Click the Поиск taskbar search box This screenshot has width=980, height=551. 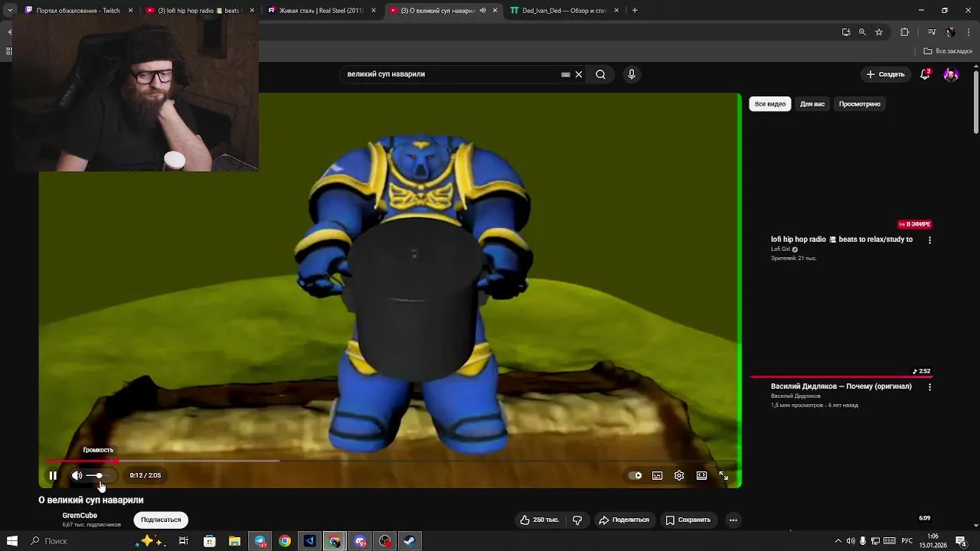(x=77, y=541)
